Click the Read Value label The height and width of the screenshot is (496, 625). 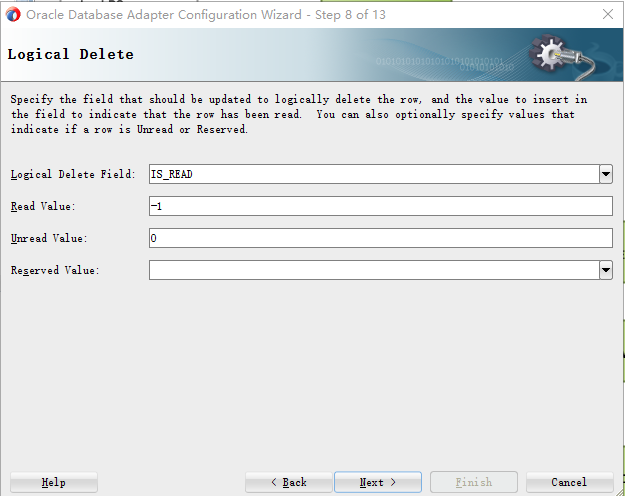[x=43, y=206]
